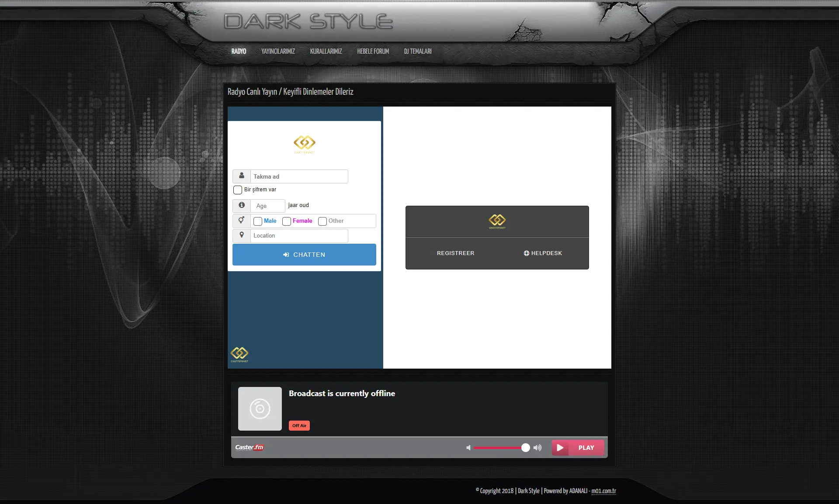
Task: Select the Other gender checkbox
Action: (322, 221)
